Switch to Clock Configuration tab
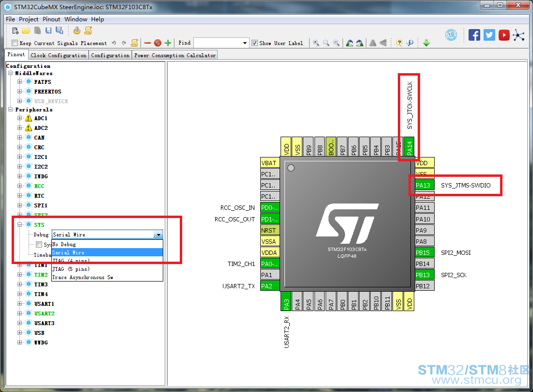This screenshot has width=533, height=392. point(58,55)
